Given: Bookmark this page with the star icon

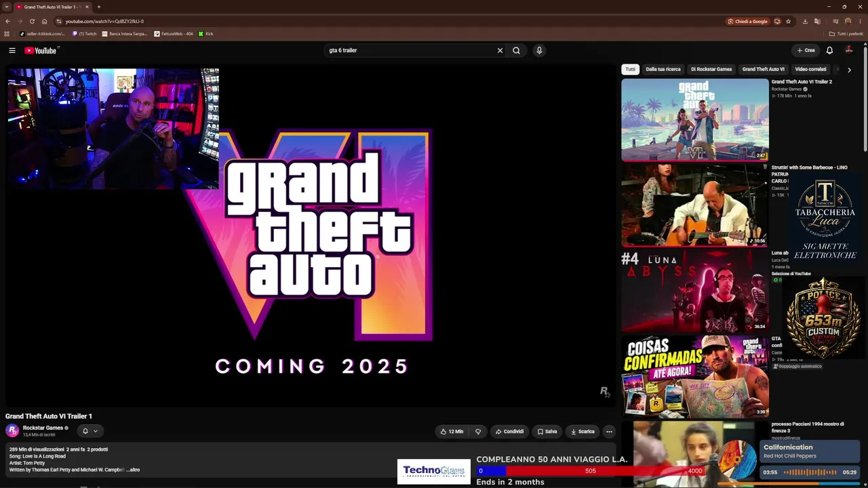Looking at the screenshot, I should tap(788, 21).
